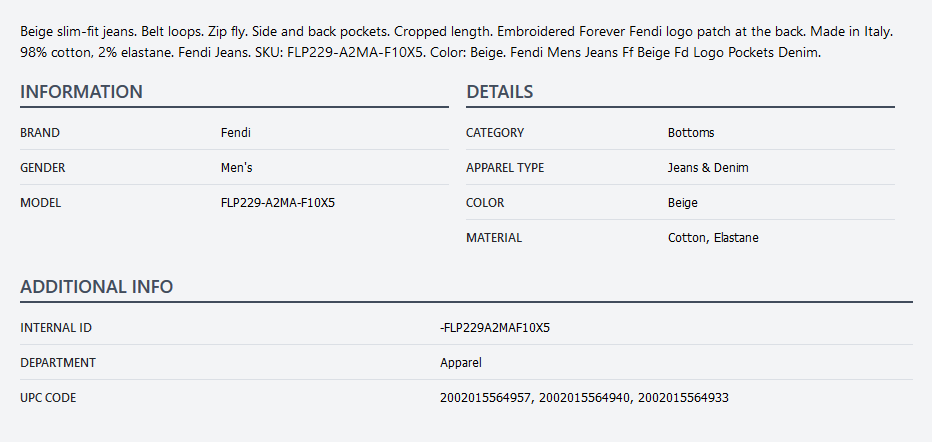Click the ADDITIONAL INFO section heading
The image size is (932, 442).
(96, 287)
